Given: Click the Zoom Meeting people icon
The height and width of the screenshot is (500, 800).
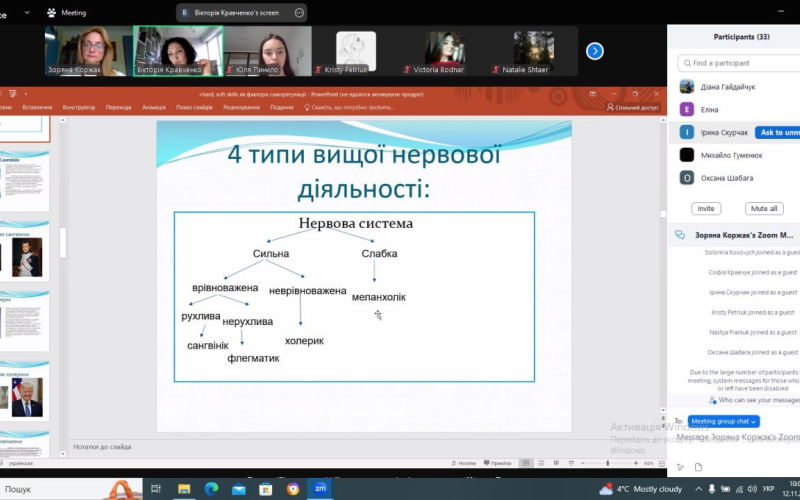Looking at the screenshot, I should (x=51, y=13).
